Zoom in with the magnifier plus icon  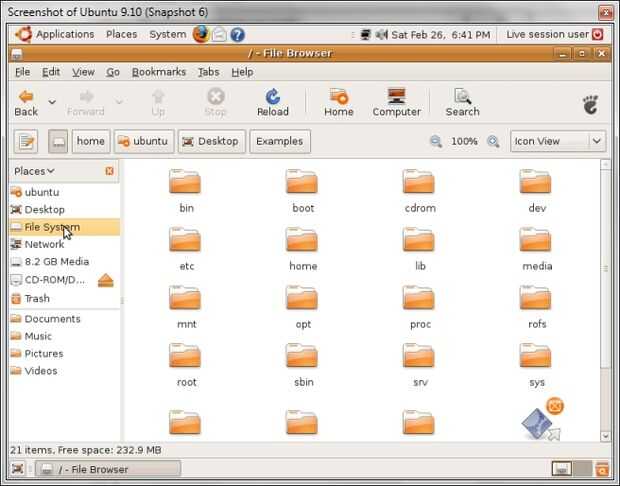coord(493,141)
